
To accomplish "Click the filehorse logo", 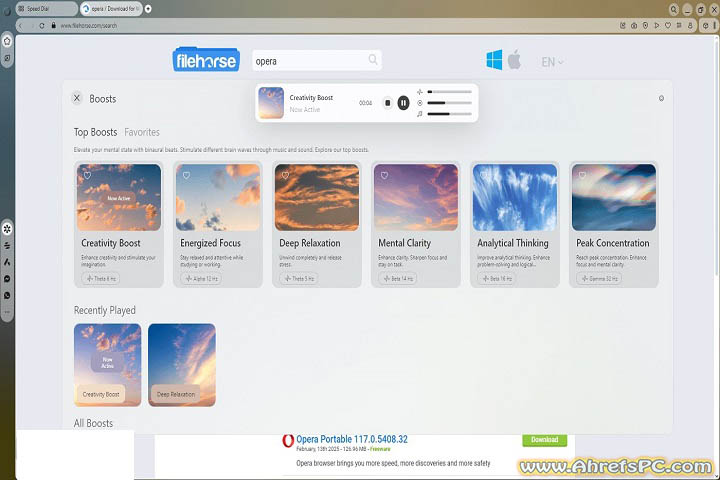I will [x=206, y=59].
